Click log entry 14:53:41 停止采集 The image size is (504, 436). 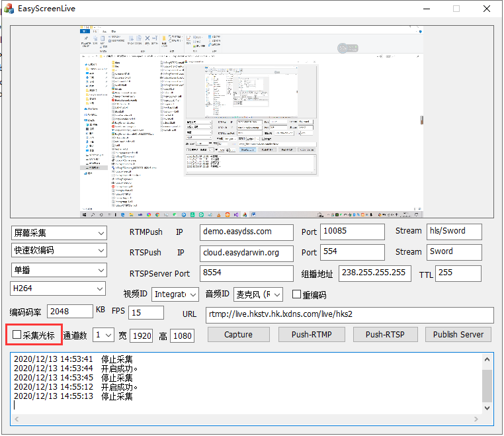(73, 359)
